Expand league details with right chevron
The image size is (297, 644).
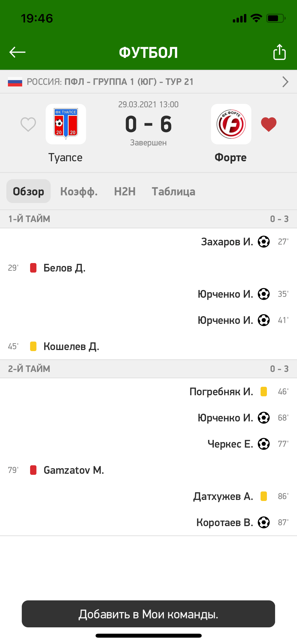tap(285, 82)
